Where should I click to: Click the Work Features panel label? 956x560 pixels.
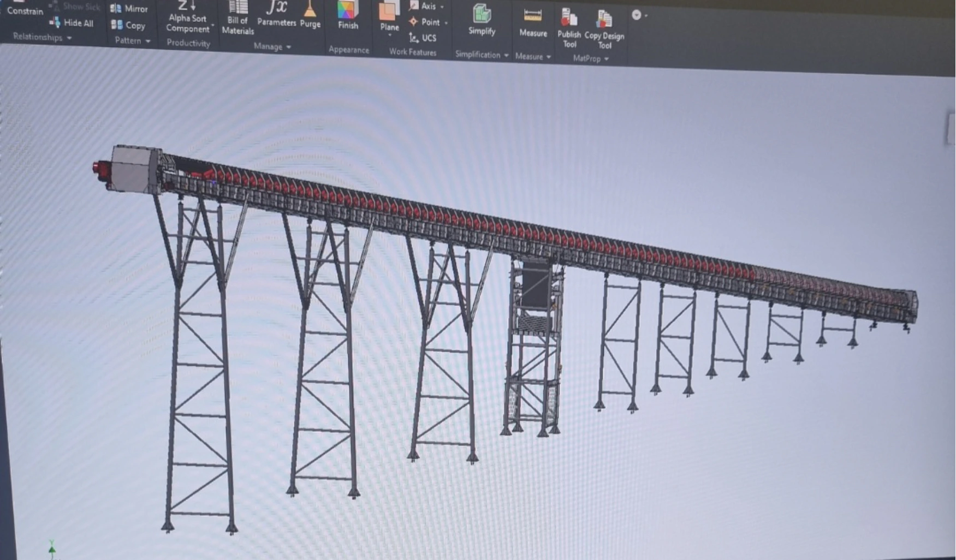pyautogui.click(x=413, y=52)
